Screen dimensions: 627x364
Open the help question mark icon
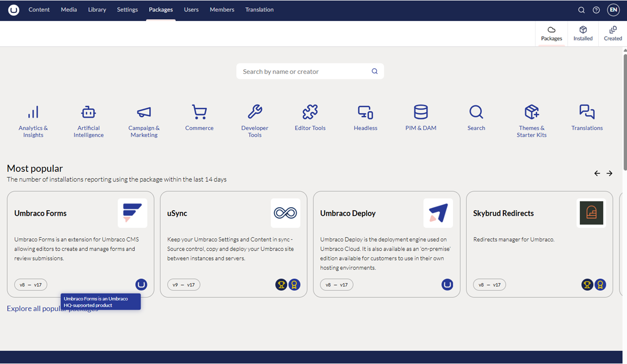[x=596, y=10]
